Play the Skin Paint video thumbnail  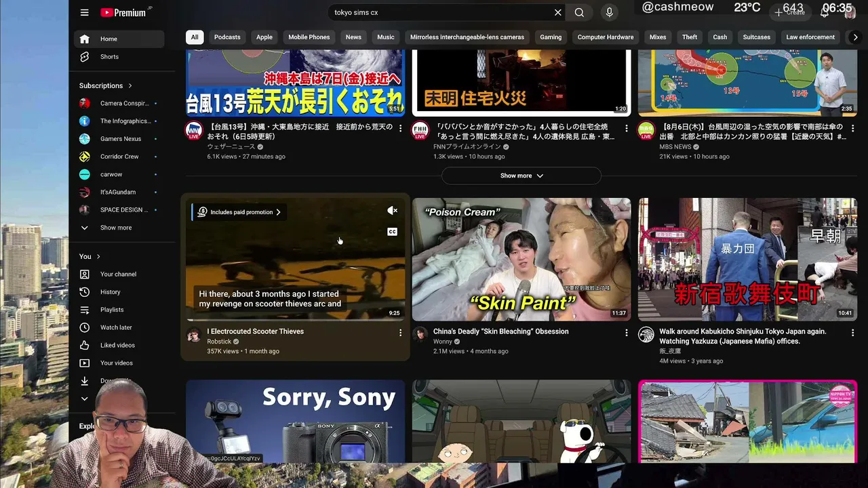(x=521, y=260)
